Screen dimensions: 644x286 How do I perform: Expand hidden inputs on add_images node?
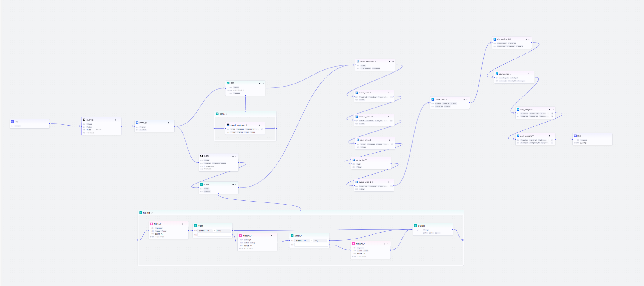point(552,114)
